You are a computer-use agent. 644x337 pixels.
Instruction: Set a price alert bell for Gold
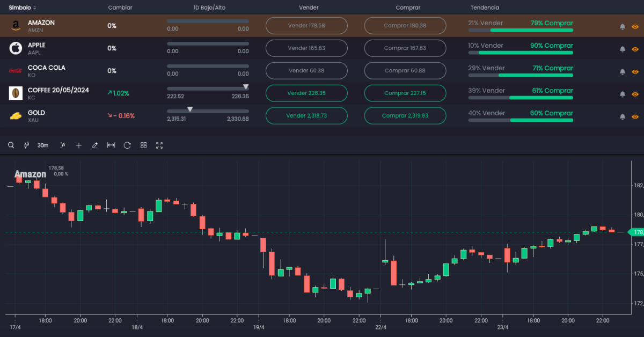623,116
